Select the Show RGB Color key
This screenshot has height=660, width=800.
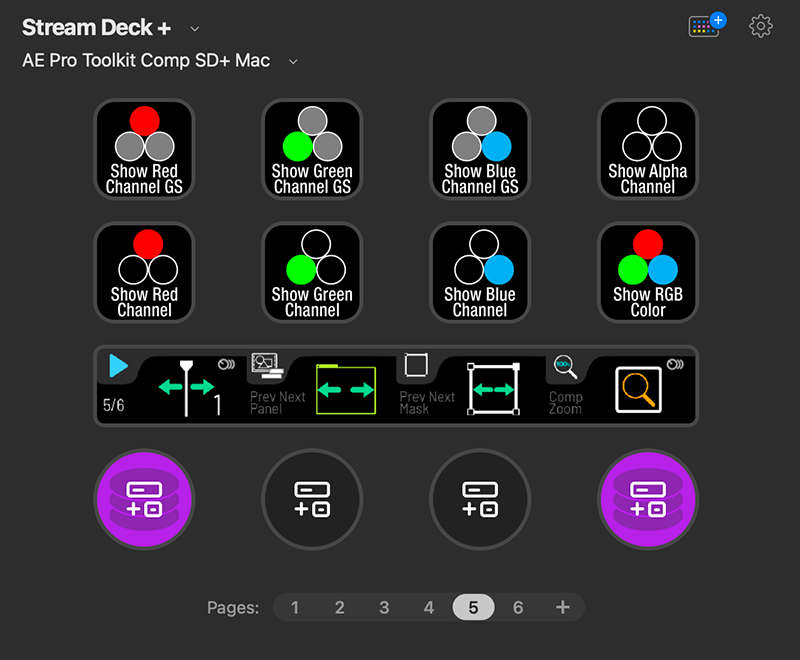point(648,272)
